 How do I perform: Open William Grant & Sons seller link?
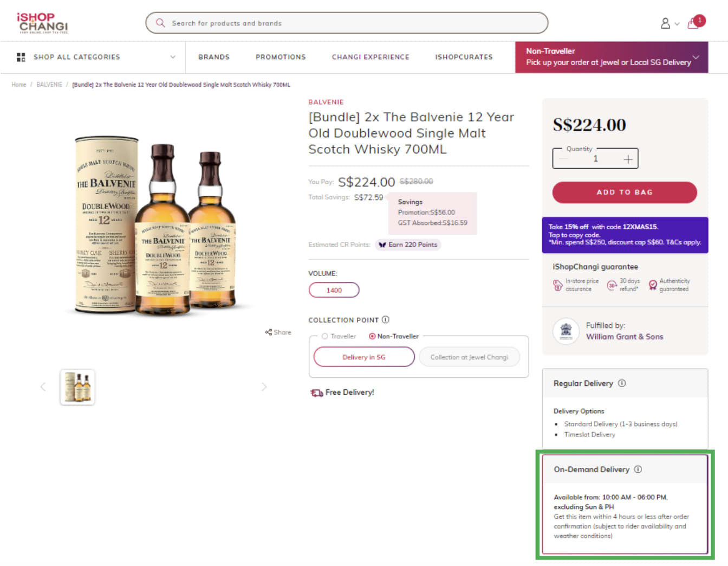click(x=625, y=337)
